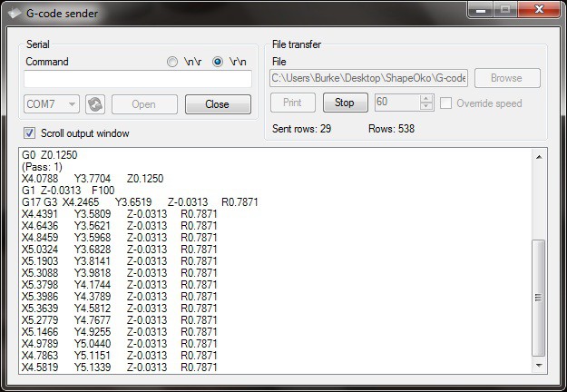
Task: Click the output line starting X5.3798
Action: pyautogui.click(x=120, y=285)
